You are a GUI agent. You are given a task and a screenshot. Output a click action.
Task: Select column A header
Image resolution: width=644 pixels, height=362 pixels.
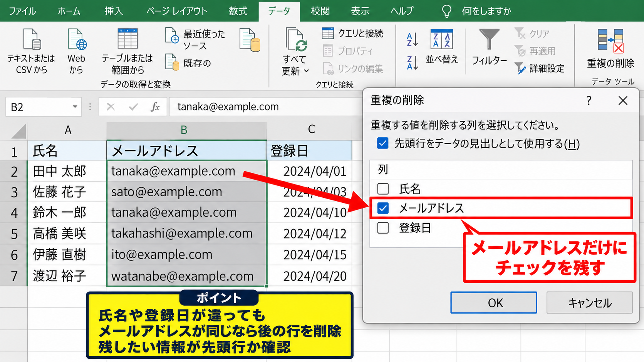click(x=67, y=130)
